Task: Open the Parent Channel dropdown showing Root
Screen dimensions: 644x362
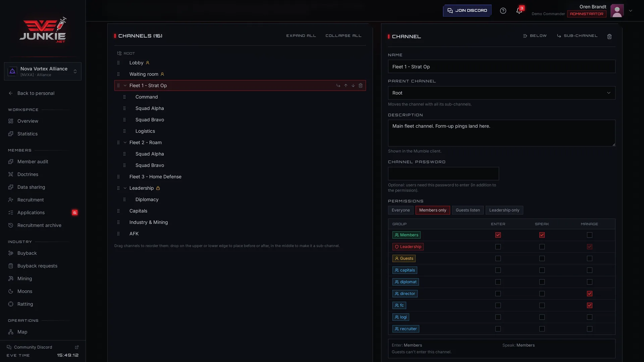Action: [501, 93]
